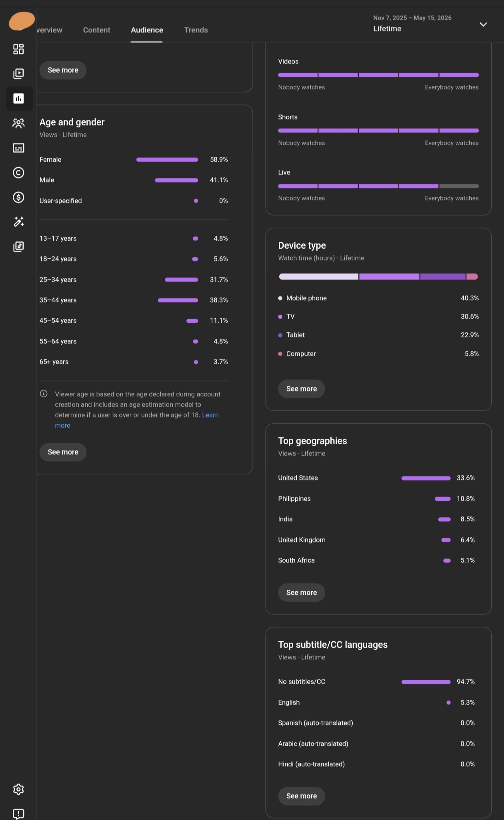Switch to the Trends tab
Screen dimensions: 504x820
tap(196, 30)
